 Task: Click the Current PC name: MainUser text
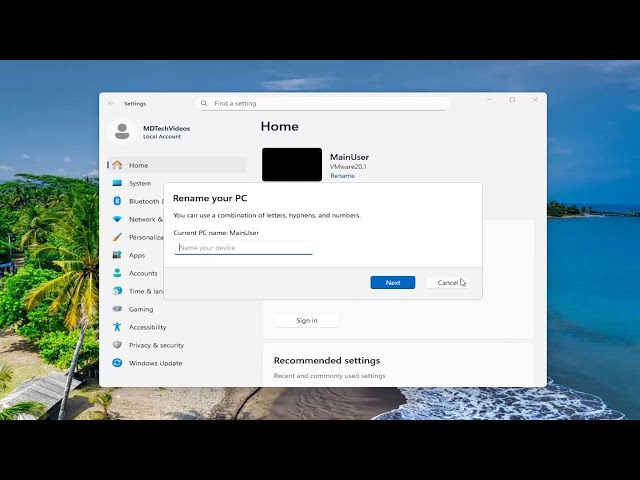coord(216,233)
